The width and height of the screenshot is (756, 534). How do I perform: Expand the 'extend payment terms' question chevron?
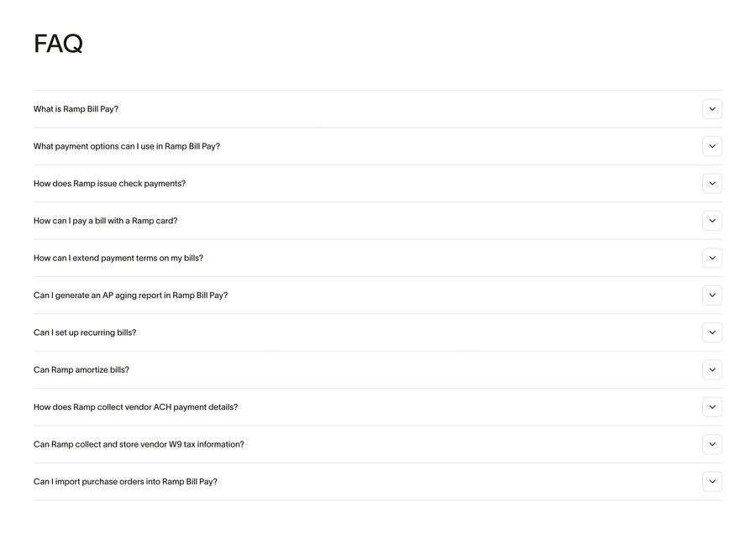point(712,258)
